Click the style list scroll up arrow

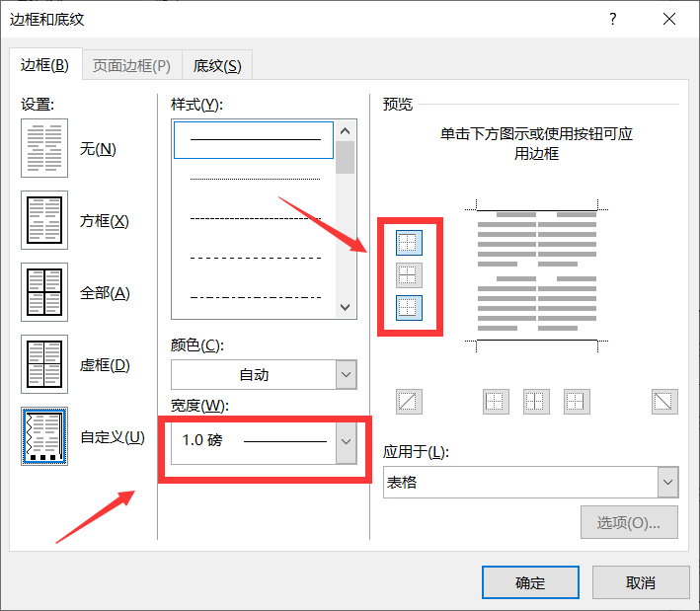pos(346,131)
